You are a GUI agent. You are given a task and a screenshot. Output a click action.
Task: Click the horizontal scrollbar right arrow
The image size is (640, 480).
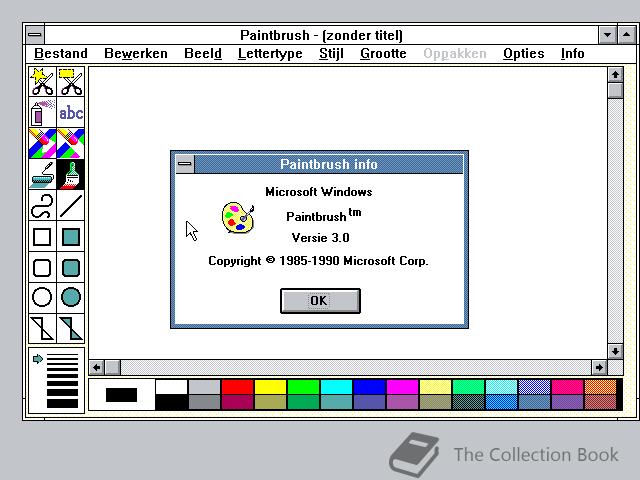click(599, 367)
